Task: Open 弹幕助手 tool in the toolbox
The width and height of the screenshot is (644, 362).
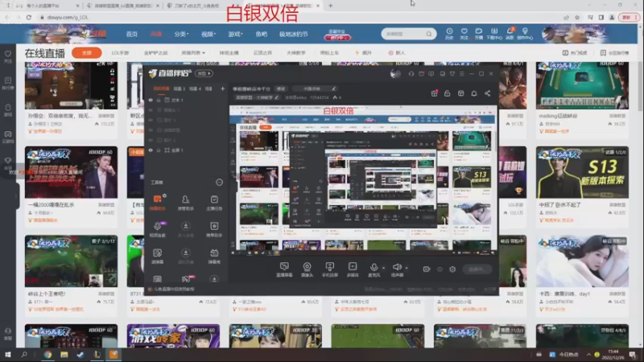Action: 157,203
